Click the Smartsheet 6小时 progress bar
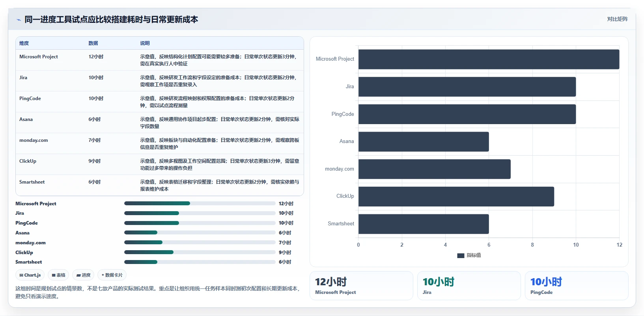 [x=200, y=262]
